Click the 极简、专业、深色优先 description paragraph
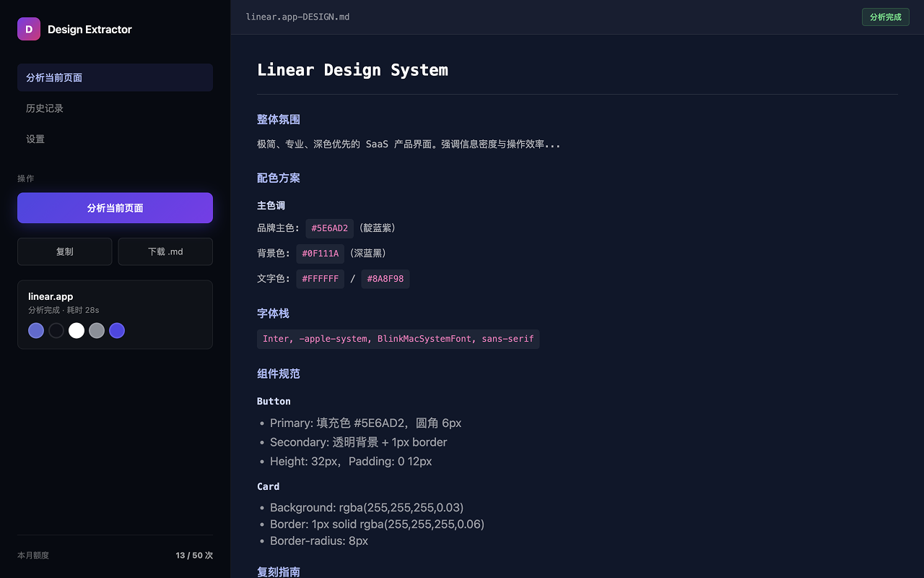 409,144
